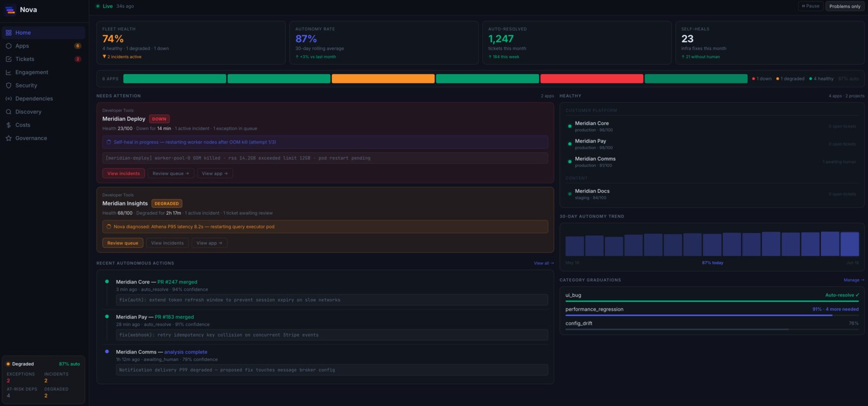Click the ui_bug graduation progress bar

(x=712, y=301)
